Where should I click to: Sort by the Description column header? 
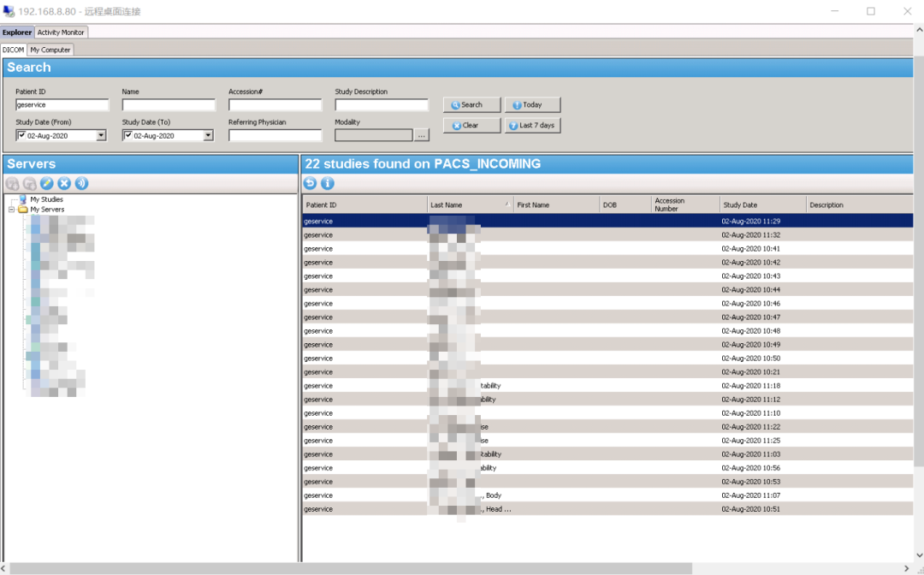[x=859, y=205]
